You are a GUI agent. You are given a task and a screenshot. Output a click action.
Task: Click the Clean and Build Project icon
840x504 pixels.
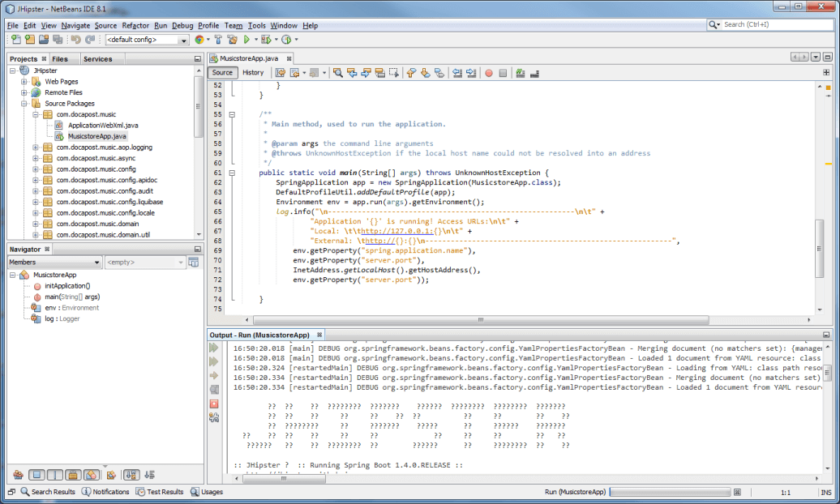click(233, 39)
